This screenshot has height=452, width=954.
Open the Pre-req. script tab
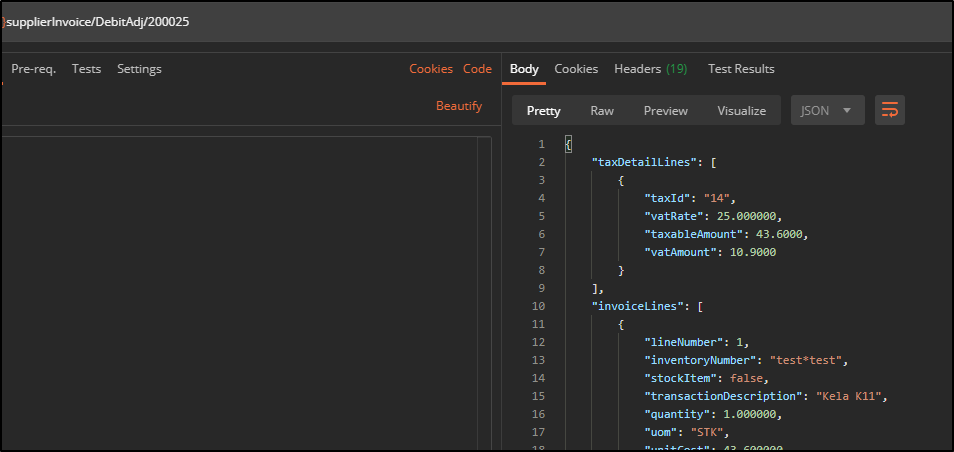tap(33, 69)
